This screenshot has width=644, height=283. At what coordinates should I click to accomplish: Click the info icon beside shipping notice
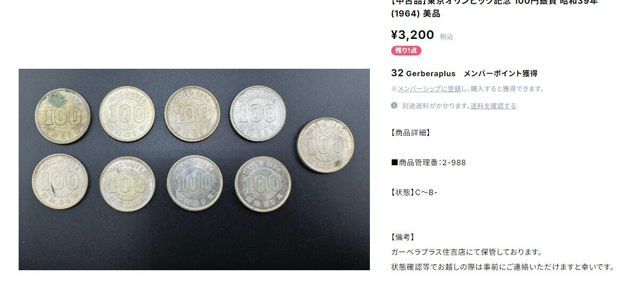coord(394,106)
